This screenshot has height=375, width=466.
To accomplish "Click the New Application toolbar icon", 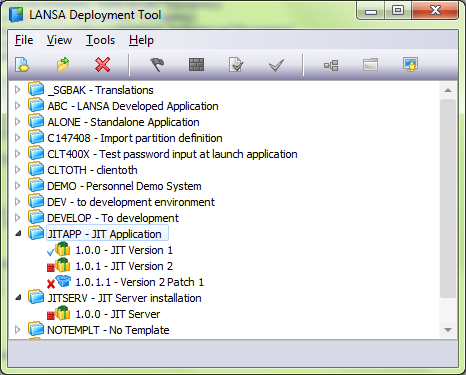I will (22, 65).
